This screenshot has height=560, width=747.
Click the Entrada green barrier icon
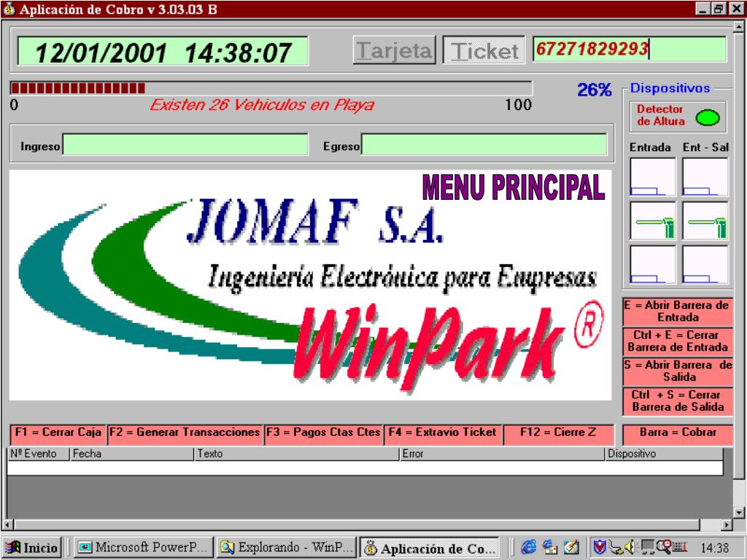coord(653,221)
